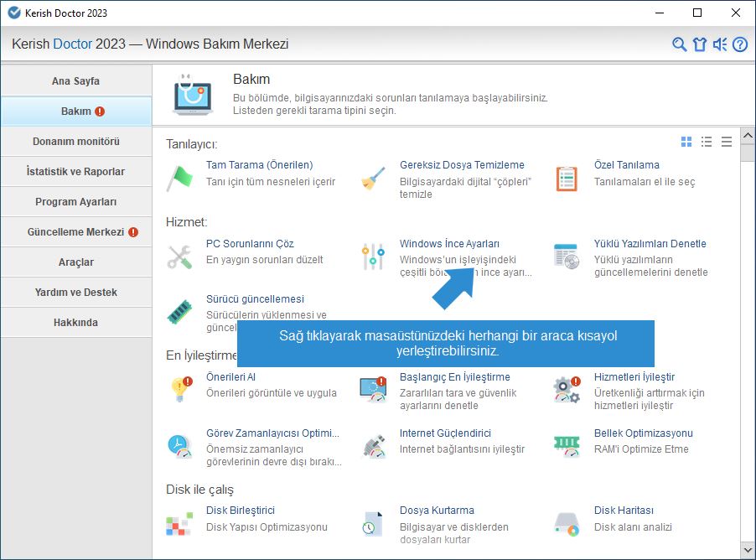Open the skin (shirt) icon in the header
This screenshot has width=756, height=560.
coord(700,44)
